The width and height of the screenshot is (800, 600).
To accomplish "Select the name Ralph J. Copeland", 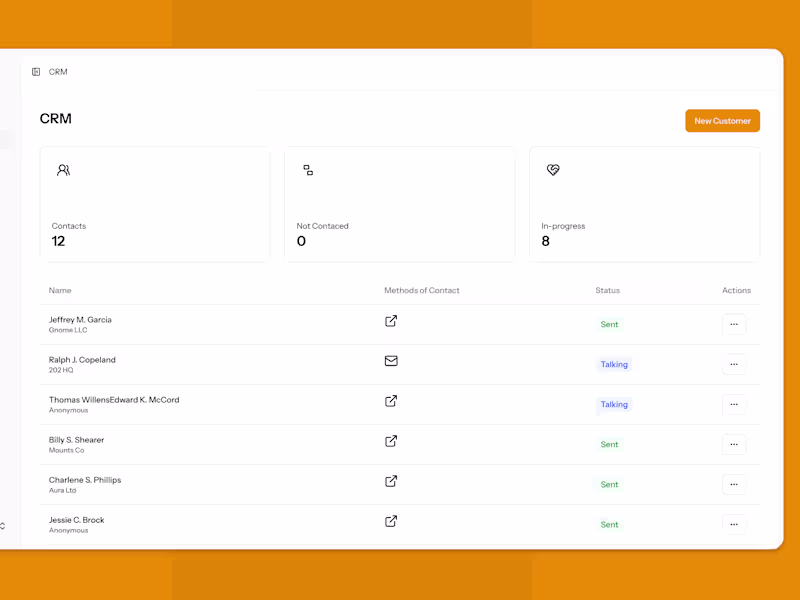I will [x=82, y=360].
